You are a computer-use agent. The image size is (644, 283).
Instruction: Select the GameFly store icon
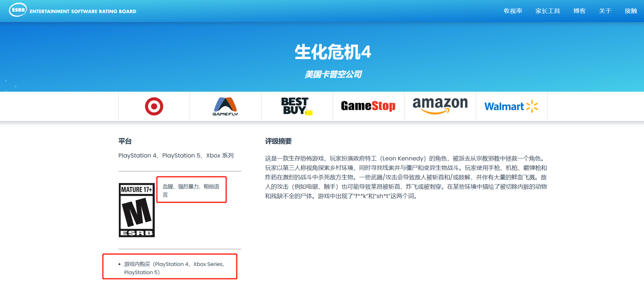pyautogui.click(x=225, y=106)
